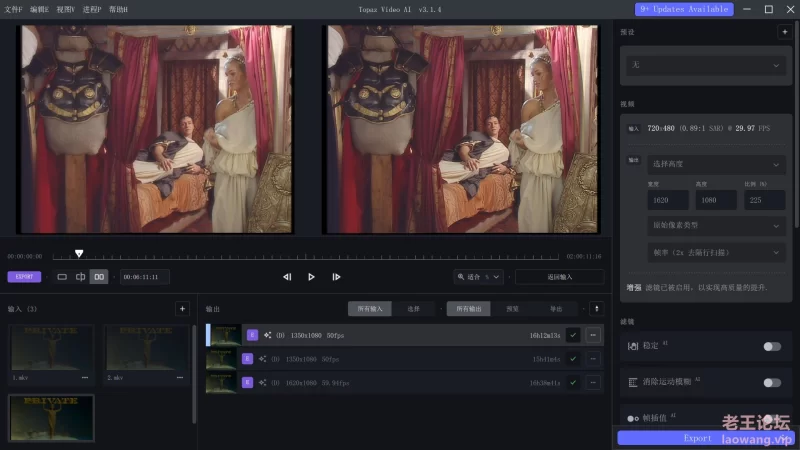
Task: Step back one frame
Action: click(287, 277)
